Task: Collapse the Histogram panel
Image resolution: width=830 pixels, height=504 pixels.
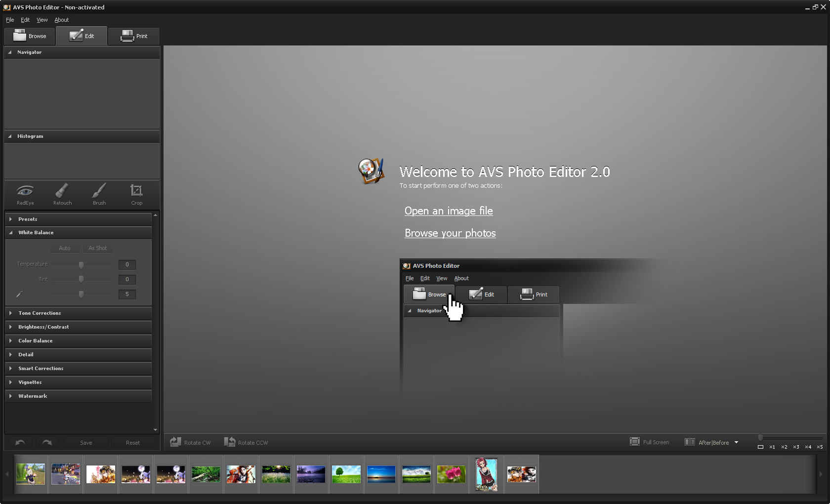Action: [x=10, y=136]
